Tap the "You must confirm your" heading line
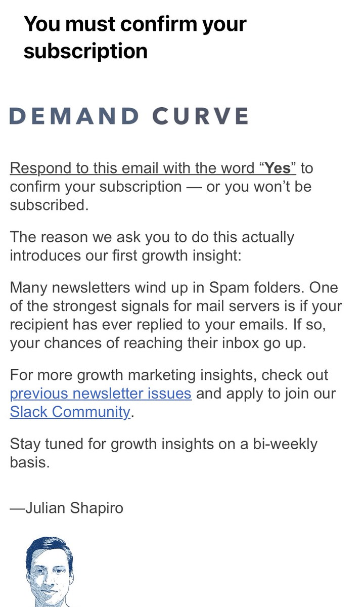Screen dimensions: 364x607 (135, 24)
